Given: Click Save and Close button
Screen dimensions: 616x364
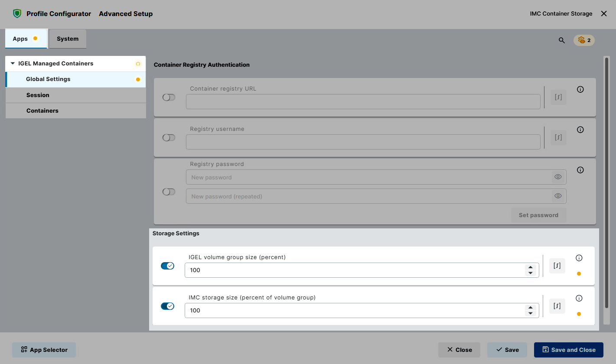Looking at the screenshot, I should [x=569, y=350].
